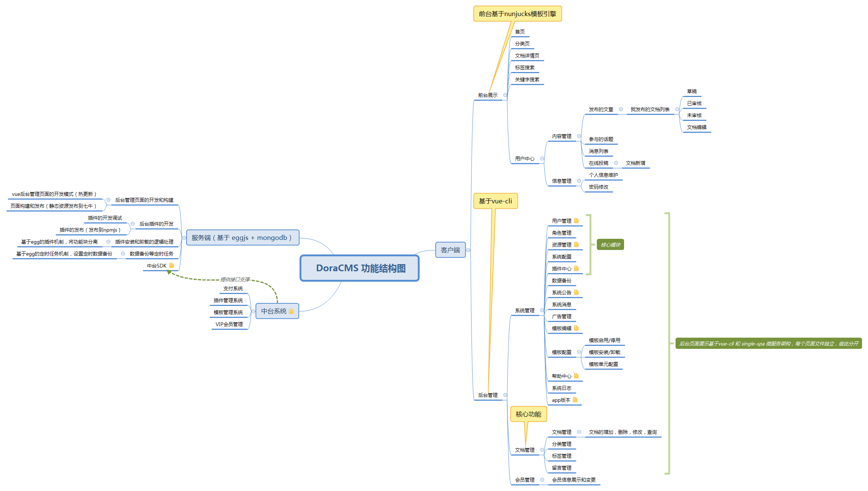Open the note icon beside 模板编辑

[576, 328]
